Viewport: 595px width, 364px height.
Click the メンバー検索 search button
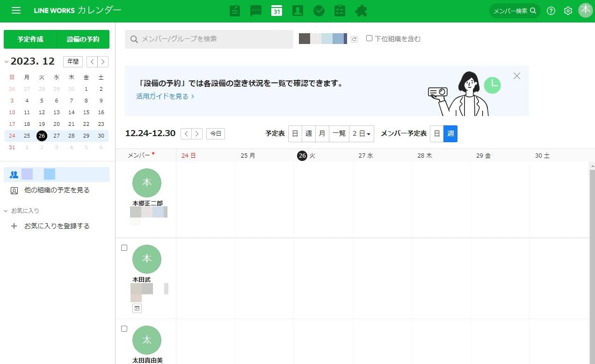(515, 11)
